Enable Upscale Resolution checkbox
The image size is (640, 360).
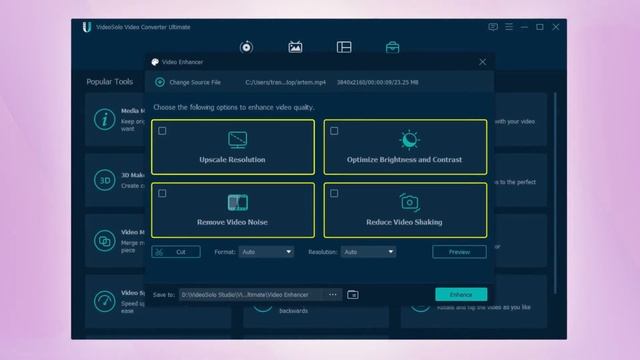click(x=162, y=131)
